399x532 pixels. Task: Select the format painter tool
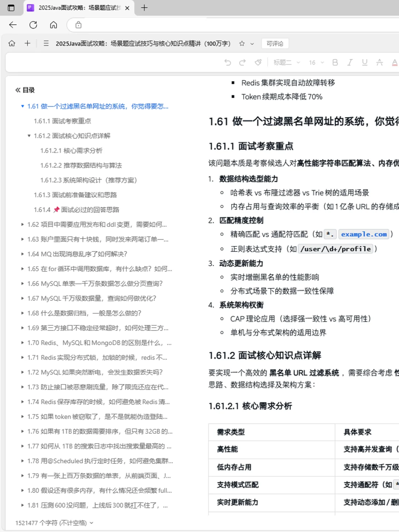(258, 62)
